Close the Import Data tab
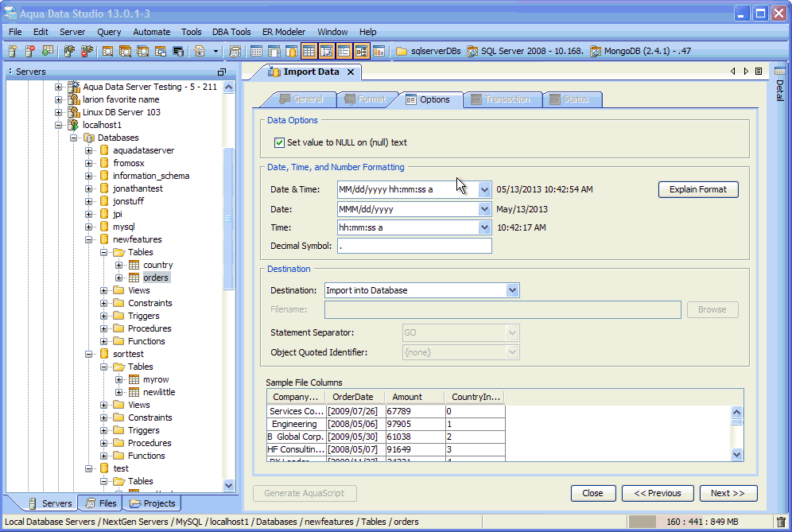This screenshot has width=792, height=532. tap(351, 72)
